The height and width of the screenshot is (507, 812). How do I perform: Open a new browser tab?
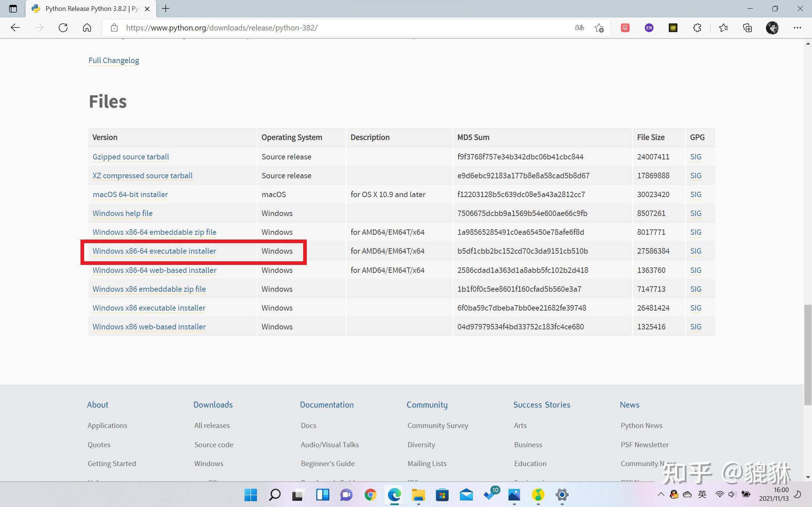[x=166, y=9]
